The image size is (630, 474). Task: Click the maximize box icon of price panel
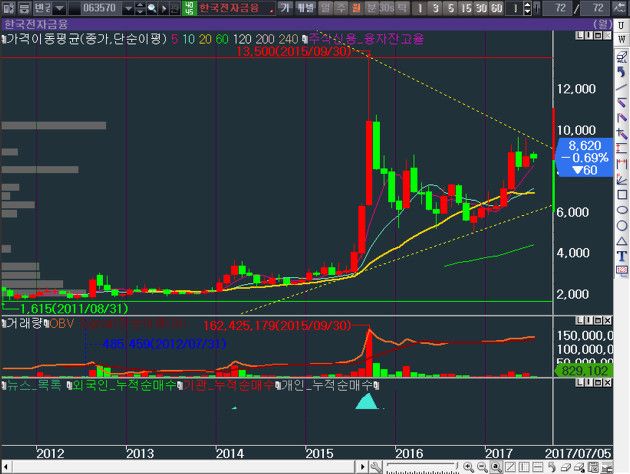(597, 36)
